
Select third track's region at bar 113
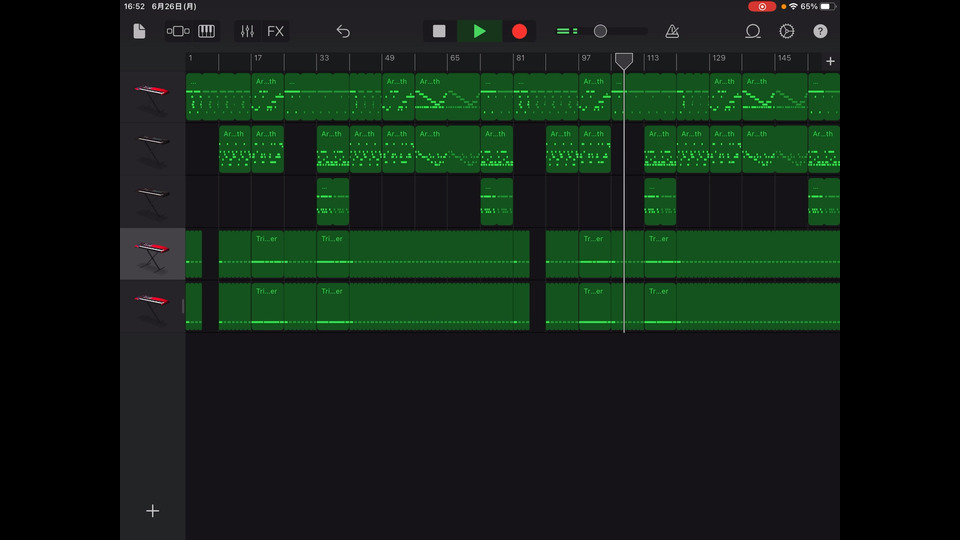(660, 202)
